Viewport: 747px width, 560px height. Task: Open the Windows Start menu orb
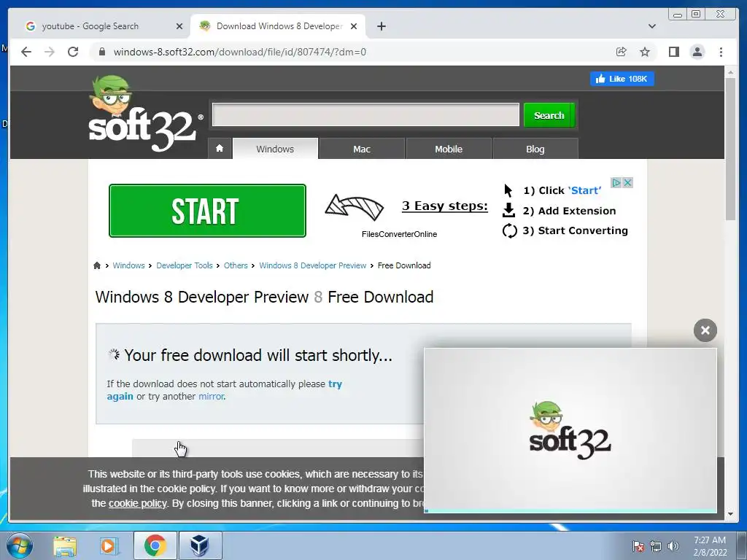(20, 545)
